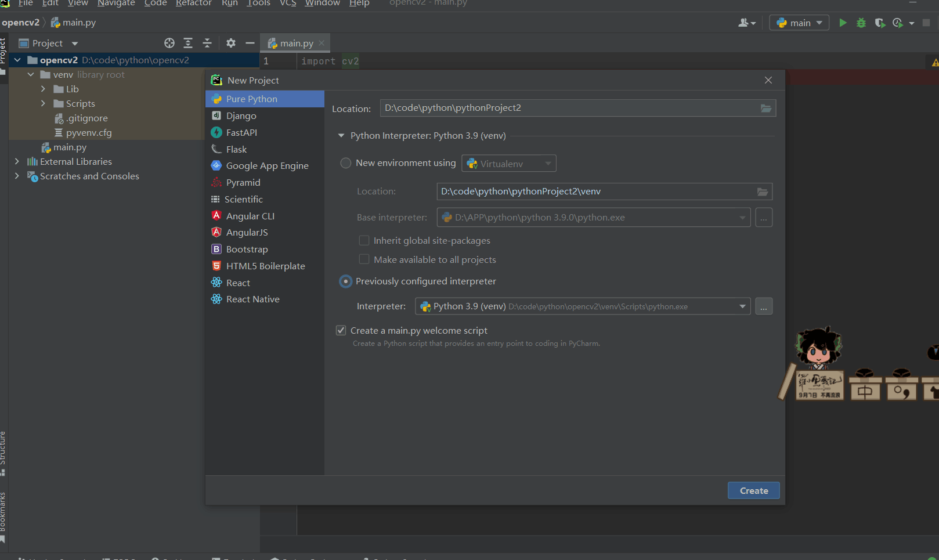This screenshot has height=560, width=939.
Task: Open the Navigate menu
Action: (116, 3)
